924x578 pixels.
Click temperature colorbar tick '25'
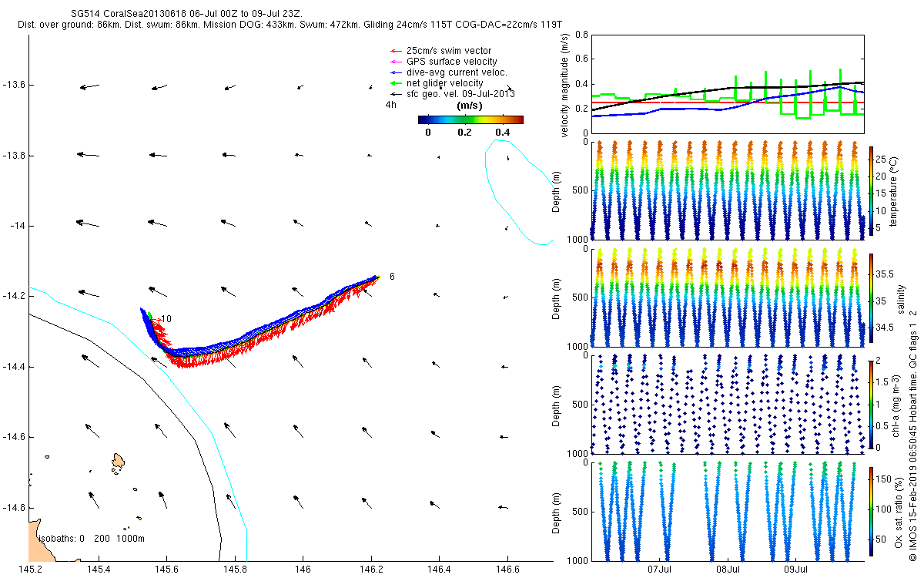point(881,159)
